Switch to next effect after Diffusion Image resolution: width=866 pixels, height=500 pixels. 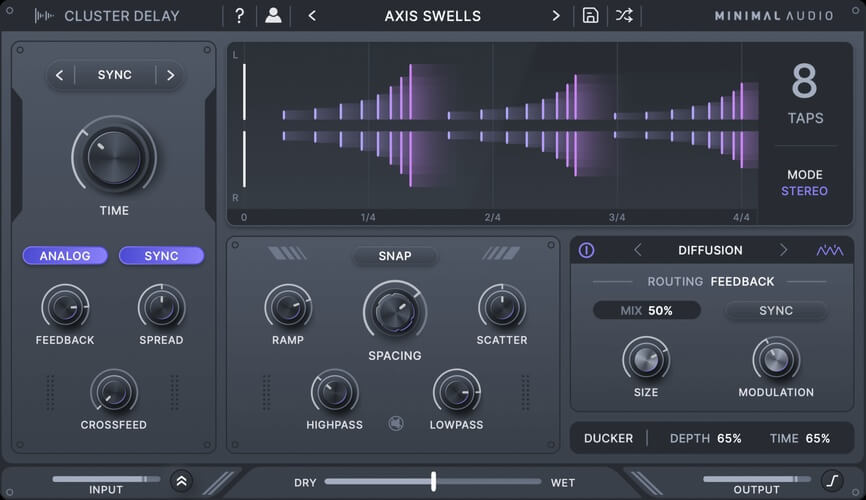[x=783, y=250]
